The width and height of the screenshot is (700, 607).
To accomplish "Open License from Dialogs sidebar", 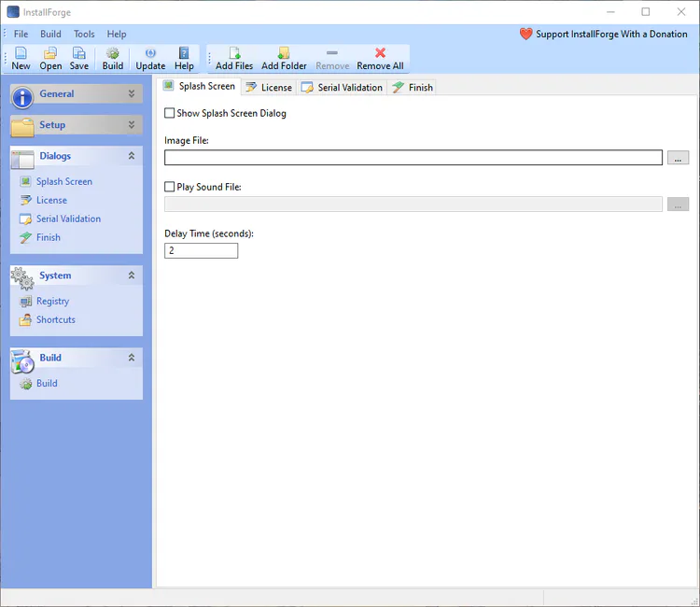I will [x=51, y=200].
